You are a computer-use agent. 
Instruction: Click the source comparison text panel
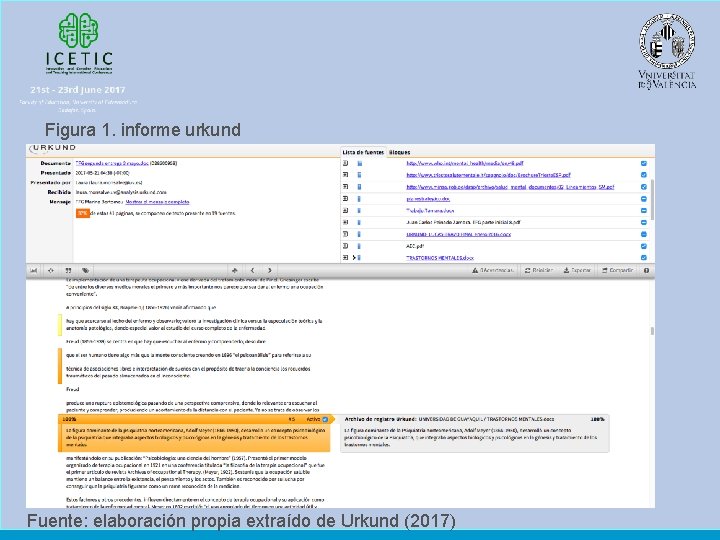(x=474, y=433)
